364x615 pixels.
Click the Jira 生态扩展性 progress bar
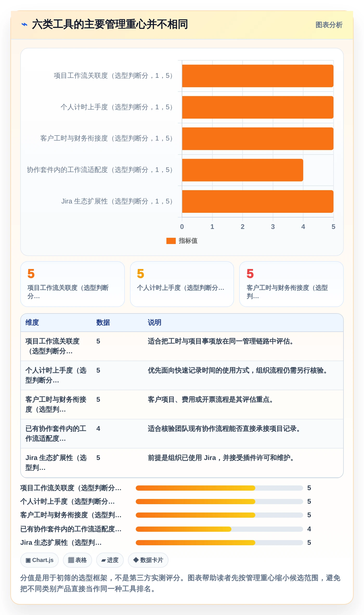coord(219,543)
